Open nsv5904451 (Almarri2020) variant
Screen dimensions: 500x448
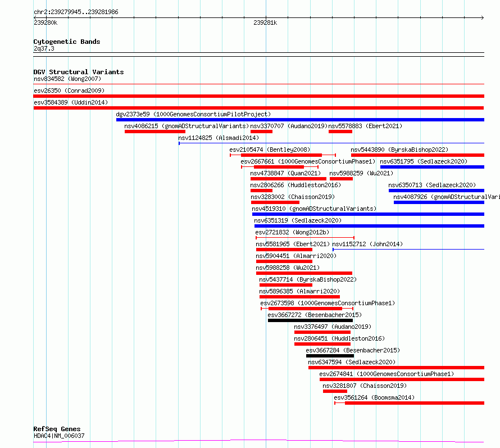pos(296,256)
